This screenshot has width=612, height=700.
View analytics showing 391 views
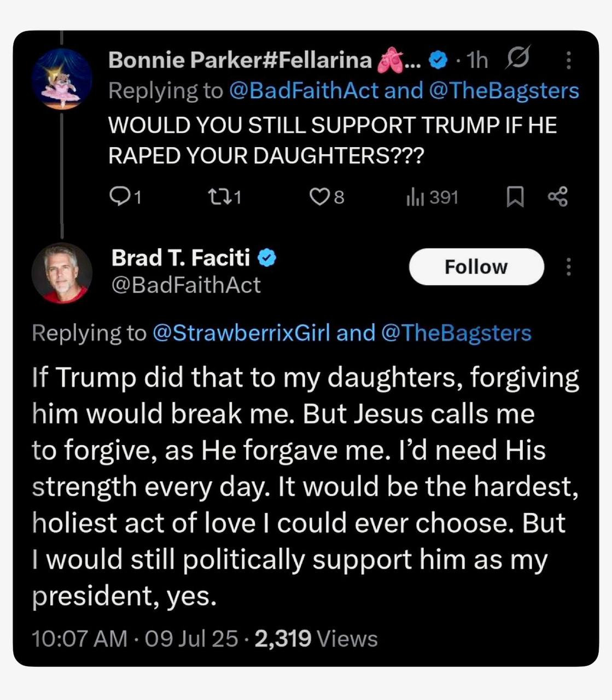416,197
